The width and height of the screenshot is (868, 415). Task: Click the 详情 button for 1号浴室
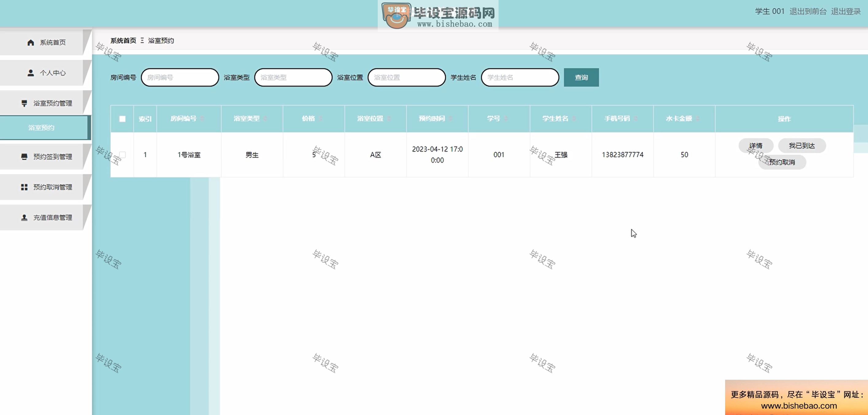(x=756, y=146)
